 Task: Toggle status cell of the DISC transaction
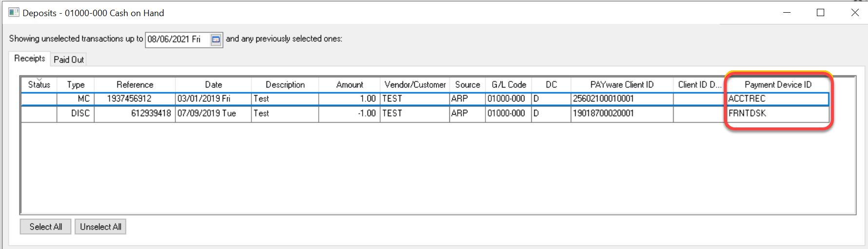(39, 113)
